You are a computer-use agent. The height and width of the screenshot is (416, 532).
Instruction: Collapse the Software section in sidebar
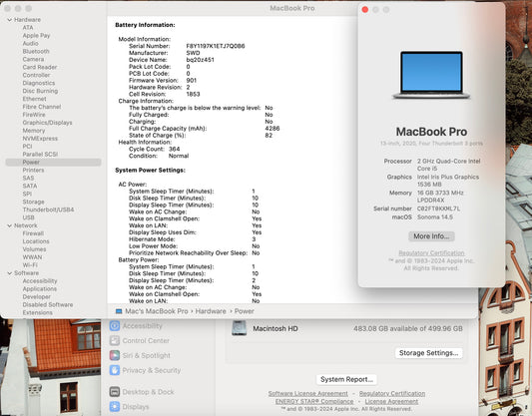(x=10, y=273)
